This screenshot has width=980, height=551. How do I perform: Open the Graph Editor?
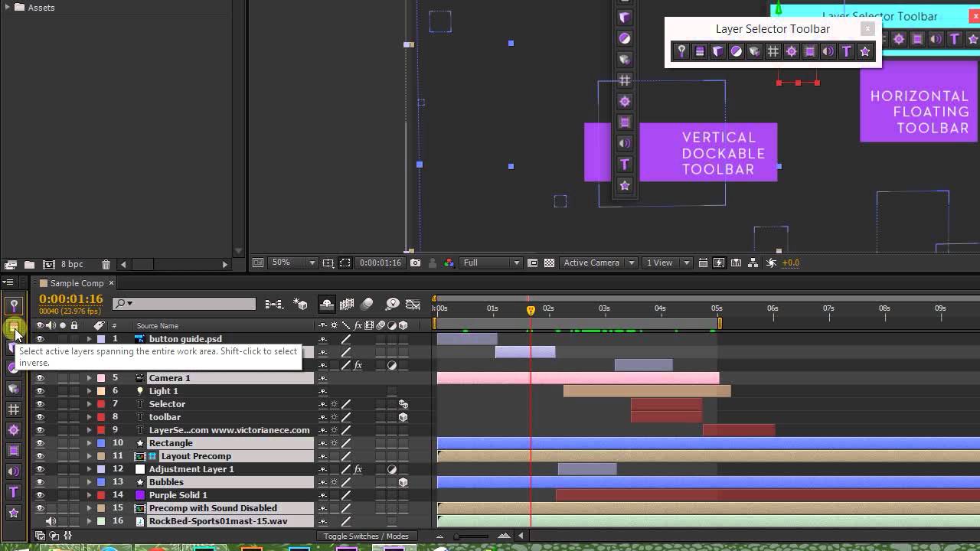point(413,304)
